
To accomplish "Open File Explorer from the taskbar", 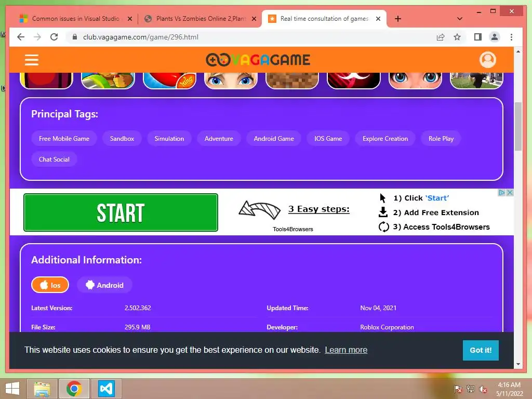I will 42,389.
